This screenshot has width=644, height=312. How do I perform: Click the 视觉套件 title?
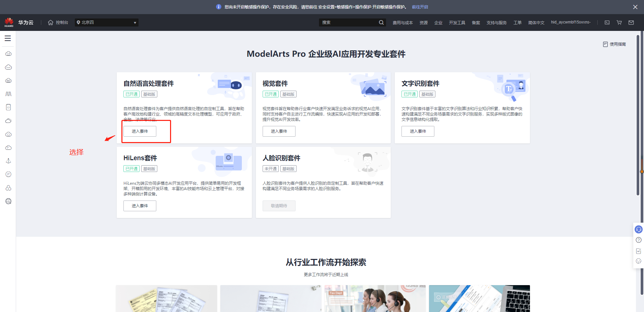coord(275,83)
